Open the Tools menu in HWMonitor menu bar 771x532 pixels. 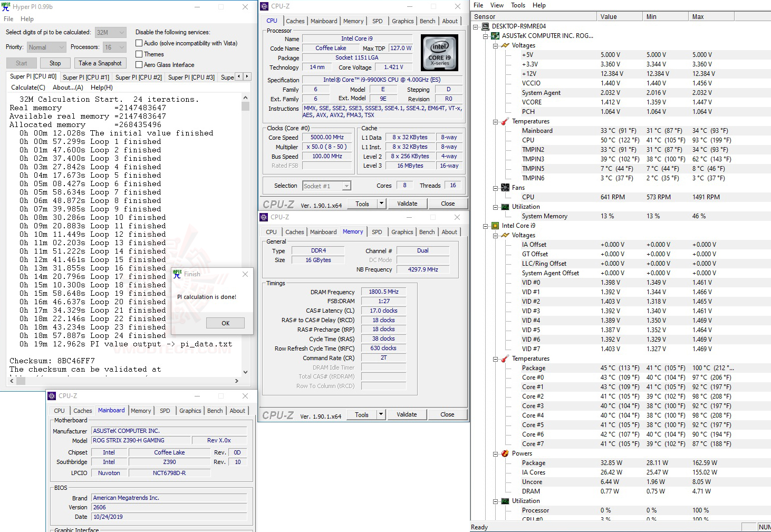(518, 5)
